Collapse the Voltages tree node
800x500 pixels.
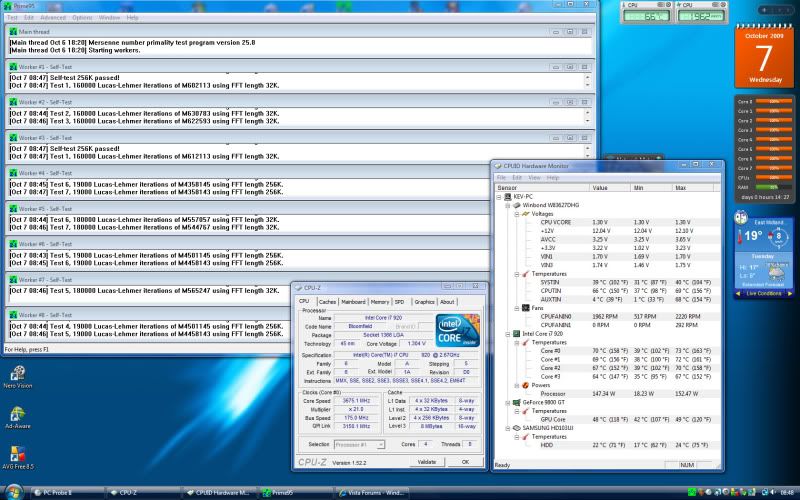click(516, 214)
